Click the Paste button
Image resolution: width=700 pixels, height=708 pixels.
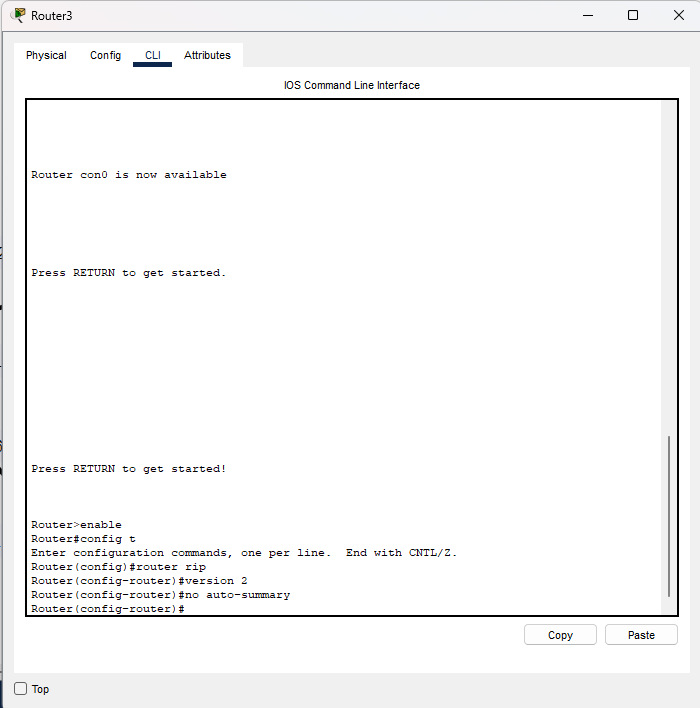click(641, 635)
